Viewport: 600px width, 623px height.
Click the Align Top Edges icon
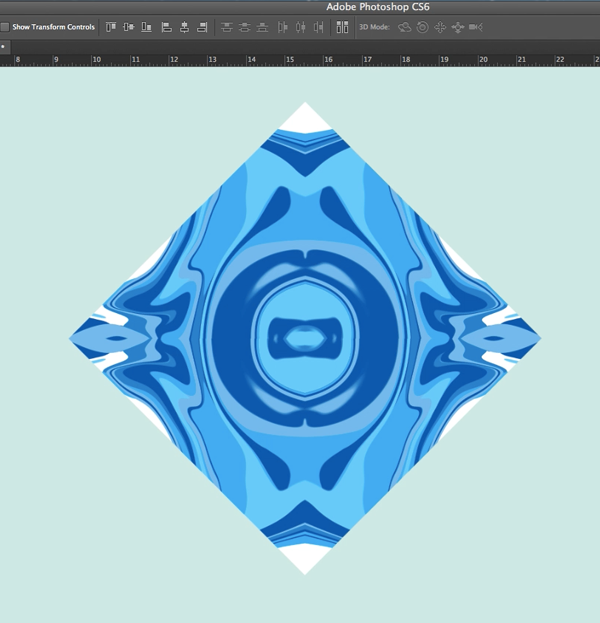[x=111, y=27]
